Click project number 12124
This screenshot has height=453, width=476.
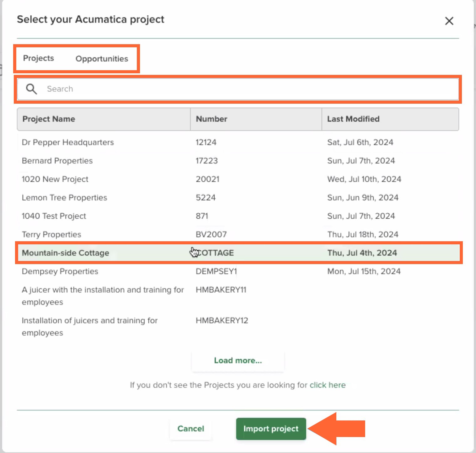[x=206, y=142]
